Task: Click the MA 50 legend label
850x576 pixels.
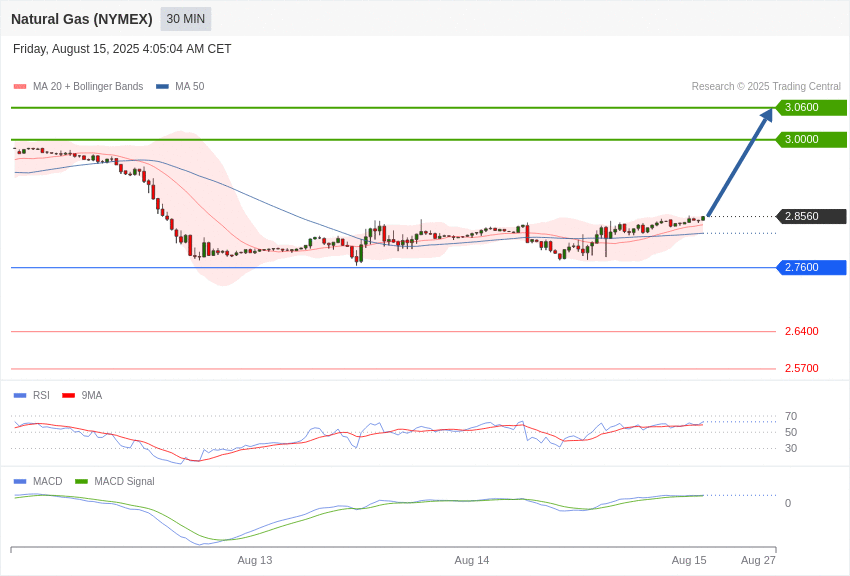Action: pos(190,86)
